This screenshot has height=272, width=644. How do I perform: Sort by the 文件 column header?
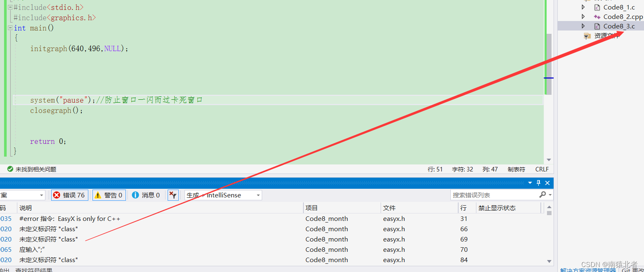419,208
